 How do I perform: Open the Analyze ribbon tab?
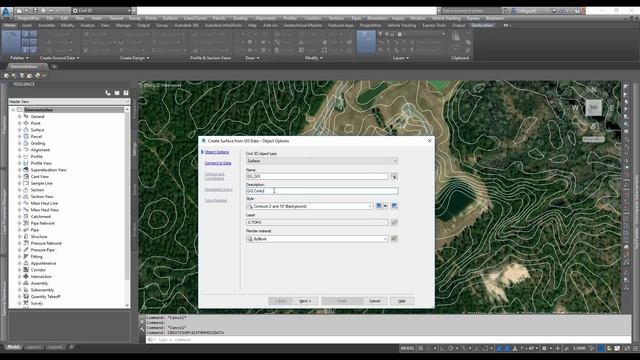(87, 25)
